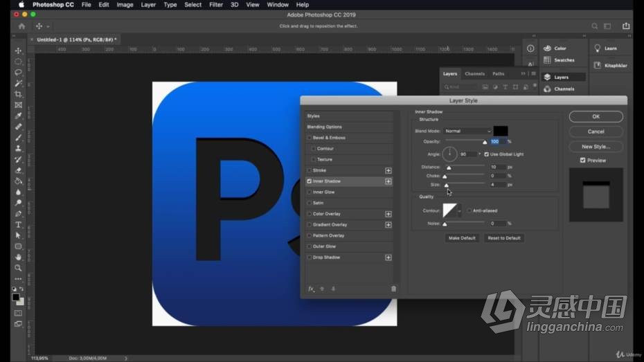Select the Hand tool
644x362 pixels.
(x=18, y=257)
